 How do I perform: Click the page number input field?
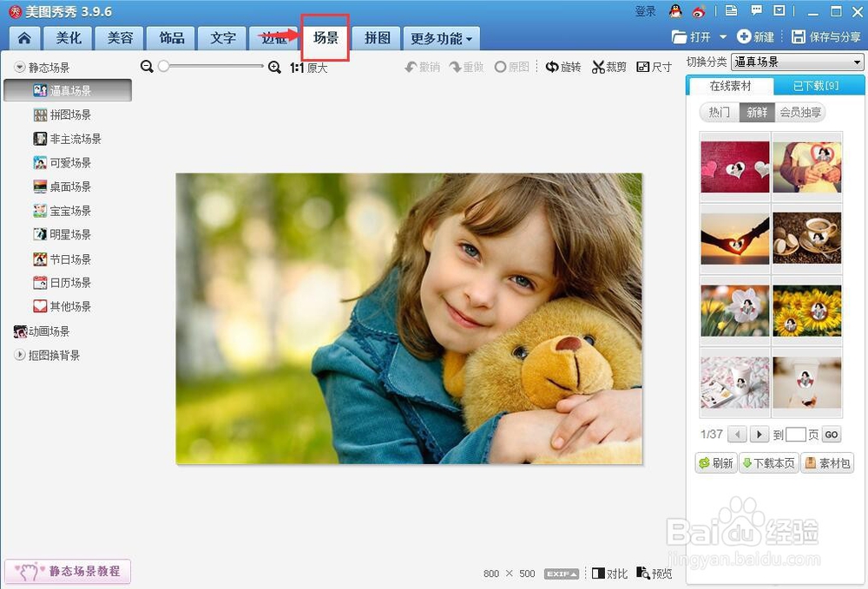pyautogui.click(x=795, y=434)
